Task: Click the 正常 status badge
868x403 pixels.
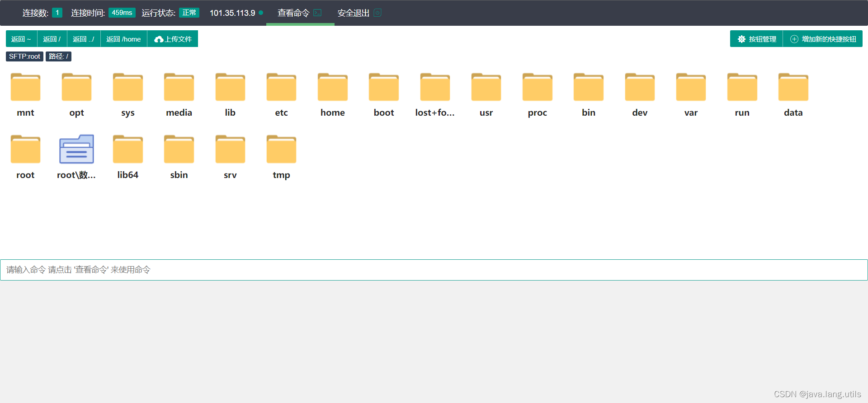Action: 189,13
